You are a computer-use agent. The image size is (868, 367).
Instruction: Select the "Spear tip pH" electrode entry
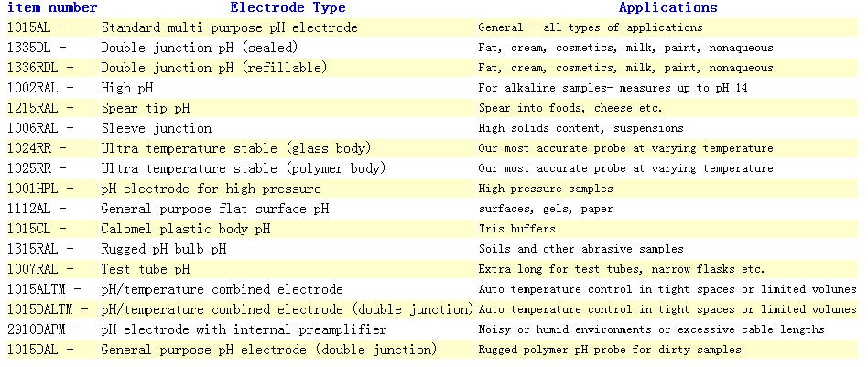(145, 108)
